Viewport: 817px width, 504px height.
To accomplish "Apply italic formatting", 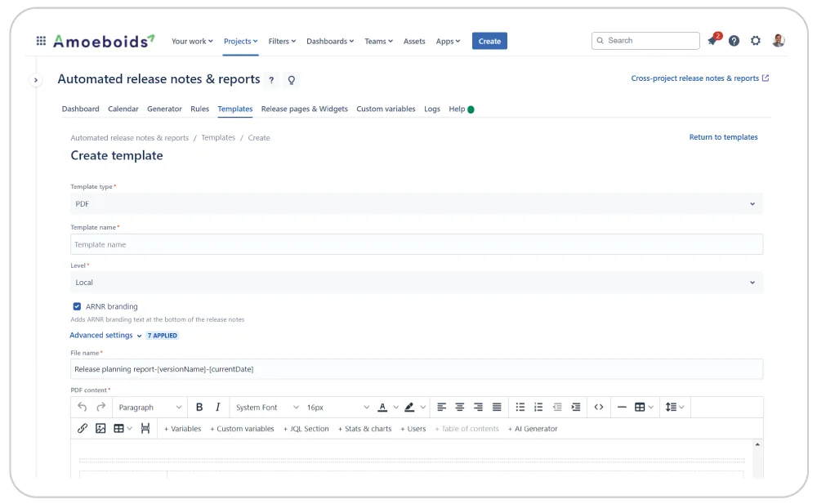I will 217,407.
